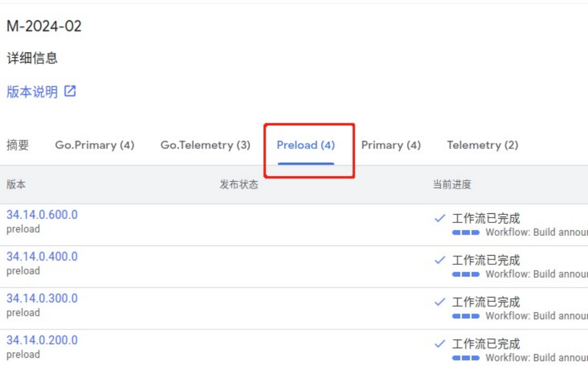Click the preload label under 34.14.0.600.0

coord(23,229)
